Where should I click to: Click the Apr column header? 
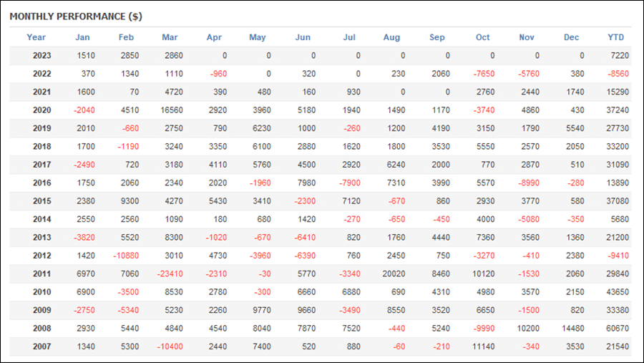(x=214, y=37)
